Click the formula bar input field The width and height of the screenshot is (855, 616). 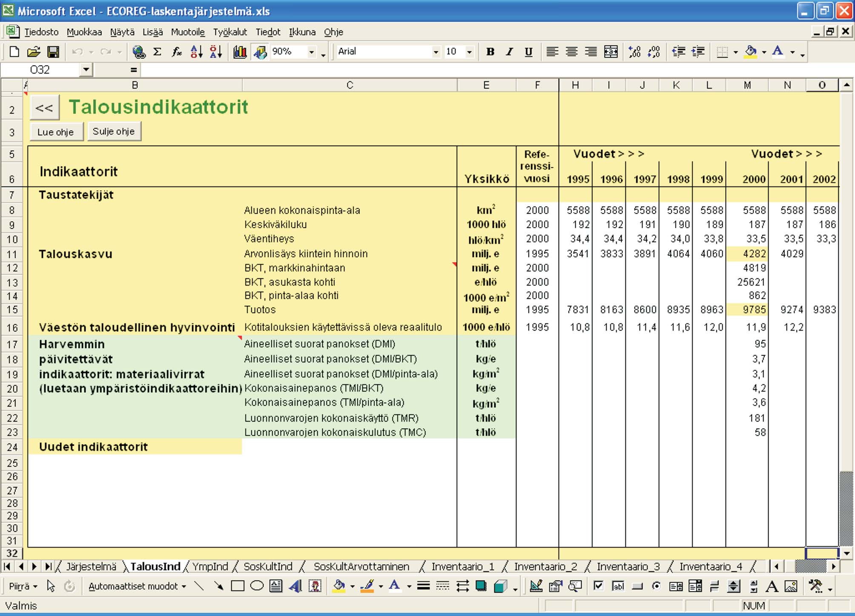(496, 70)
